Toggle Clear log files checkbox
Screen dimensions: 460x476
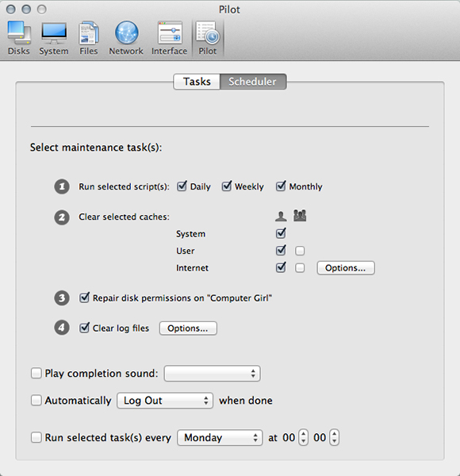84,328
